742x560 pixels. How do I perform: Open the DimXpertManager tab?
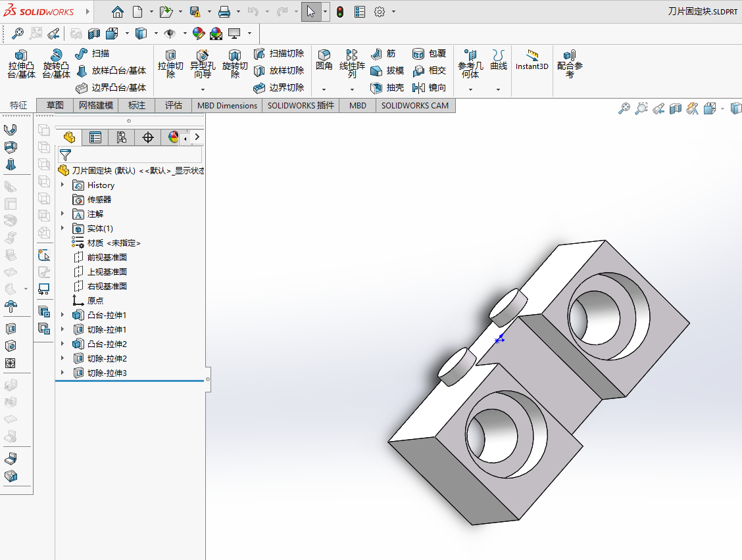(148, 137)
